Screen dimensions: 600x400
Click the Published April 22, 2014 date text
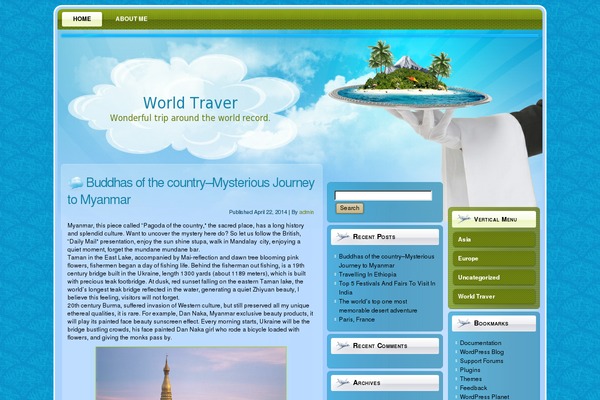(258, 212)
